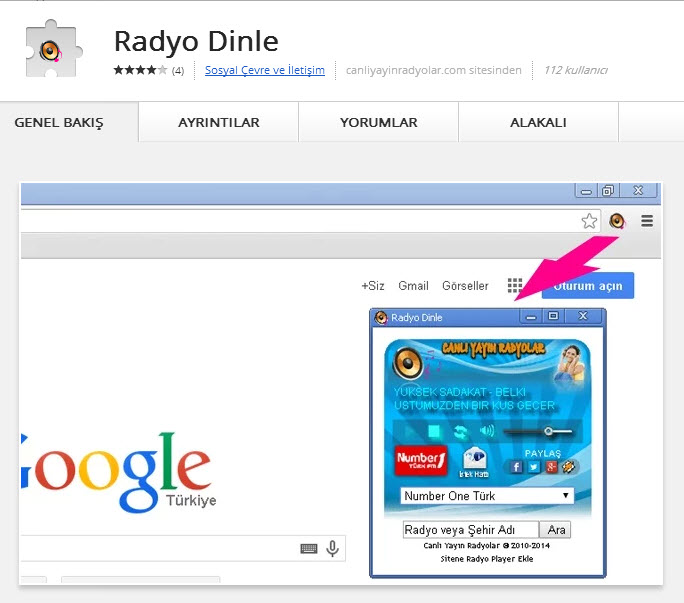Click the Number1 Türk FM logo

(x=421, y=460)
